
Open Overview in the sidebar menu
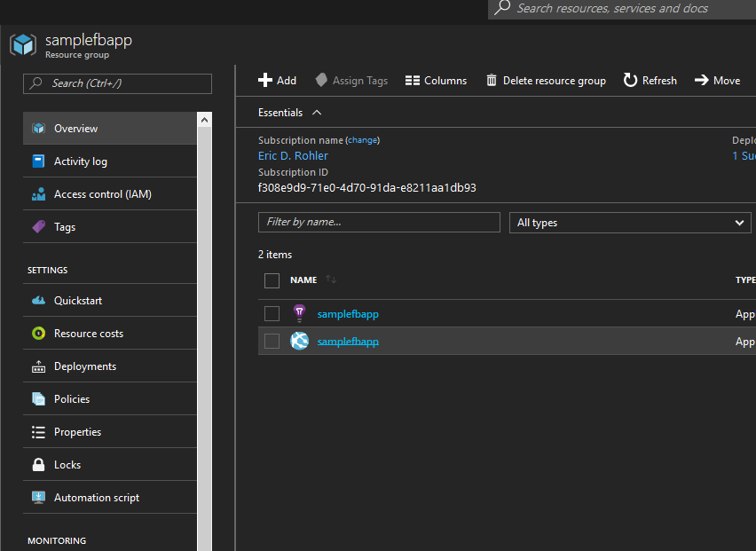pos(110,129)
